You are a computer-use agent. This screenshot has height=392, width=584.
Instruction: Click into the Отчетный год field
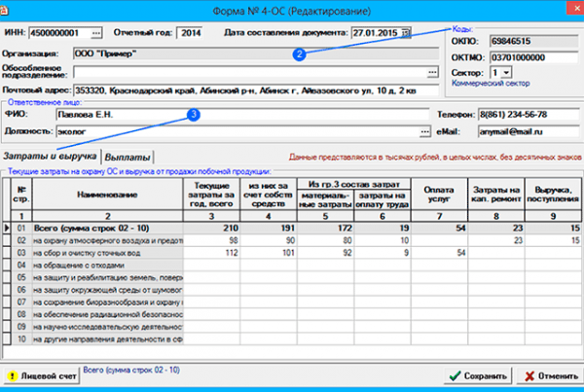pos(189,33)
